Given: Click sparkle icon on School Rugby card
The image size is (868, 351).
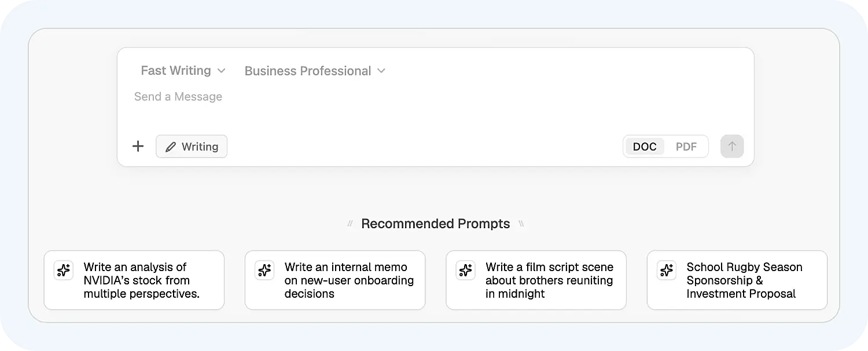Looking at the screenshot, I should tap(667, 270).
